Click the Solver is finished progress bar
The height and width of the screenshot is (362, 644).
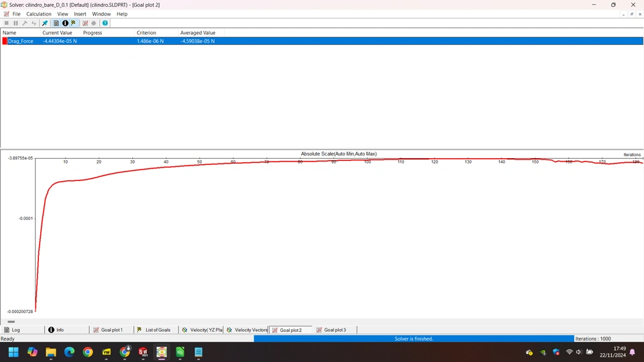coord(414,339)
